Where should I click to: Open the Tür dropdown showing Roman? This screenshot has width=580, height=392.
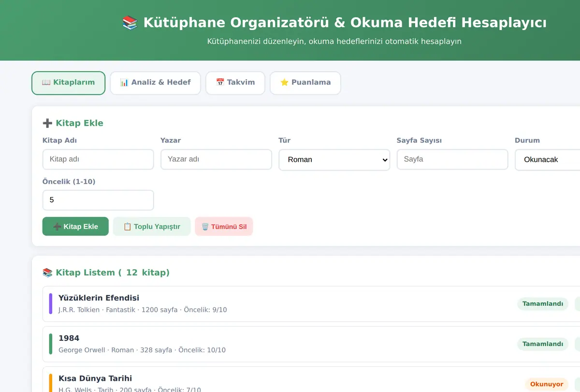pyautogui.click(x=334, y=160)
